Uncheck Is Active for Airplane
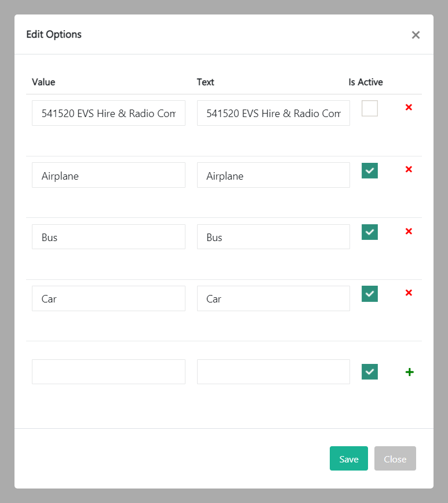Screen dimensions: 448x503 coord(370,170)
